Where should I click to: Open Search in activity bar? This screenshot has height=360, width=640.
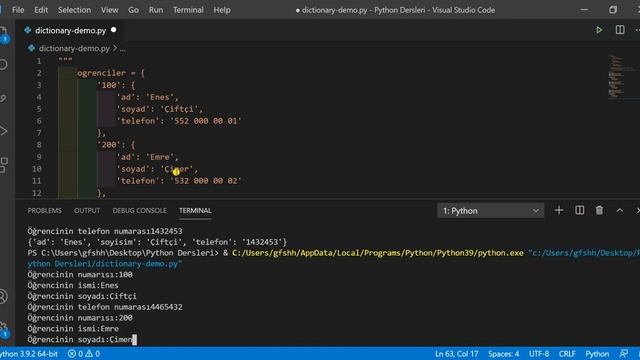3,64
